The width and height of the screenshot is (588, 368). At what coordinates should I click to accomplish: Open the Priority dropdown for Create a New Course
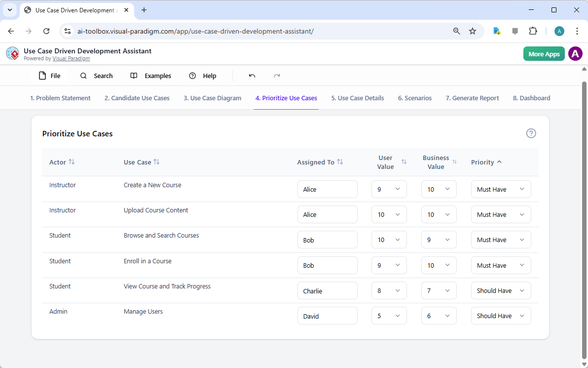coord(501,189)
